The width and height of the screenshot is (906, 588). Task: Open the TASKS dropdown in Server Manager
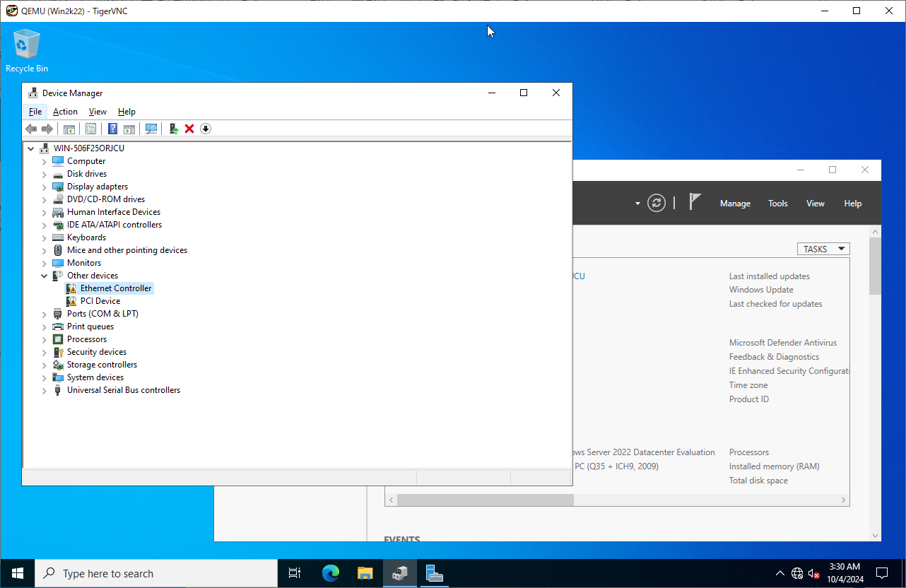point(823,249)
